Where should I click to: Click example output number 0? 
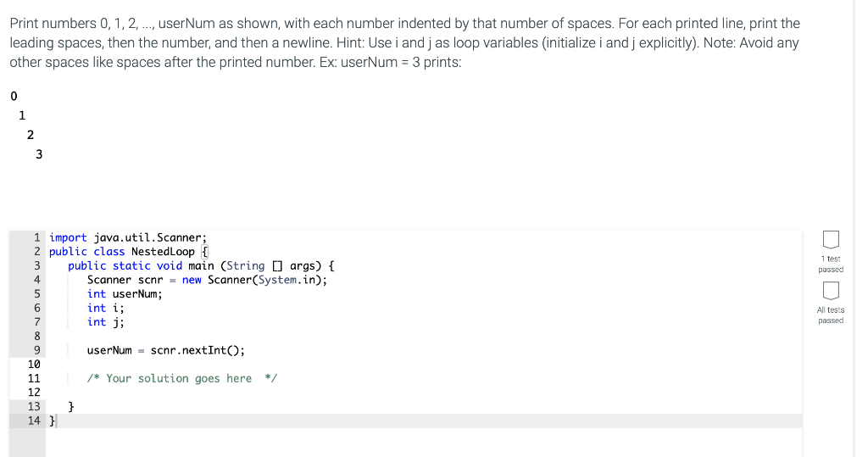[x=14, y=97]
